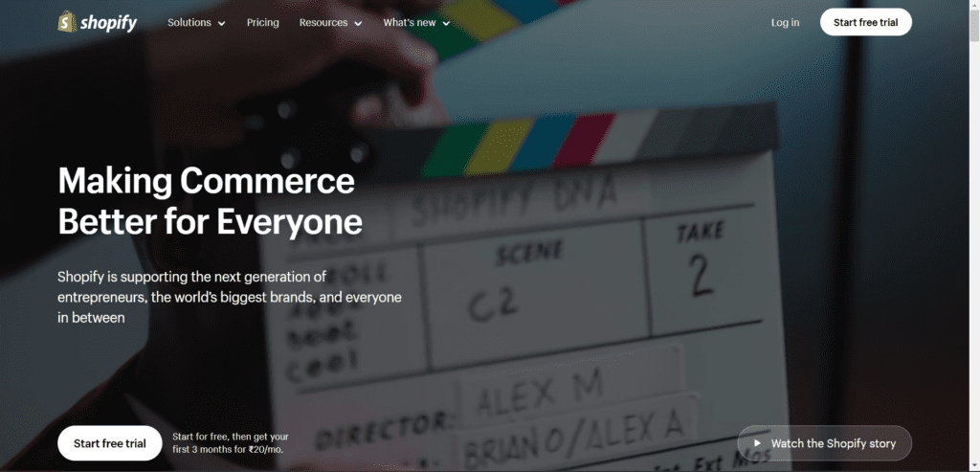Open the Watch the Shopify story button
This screenshot has width=980, height=472.
pos(824,443)
